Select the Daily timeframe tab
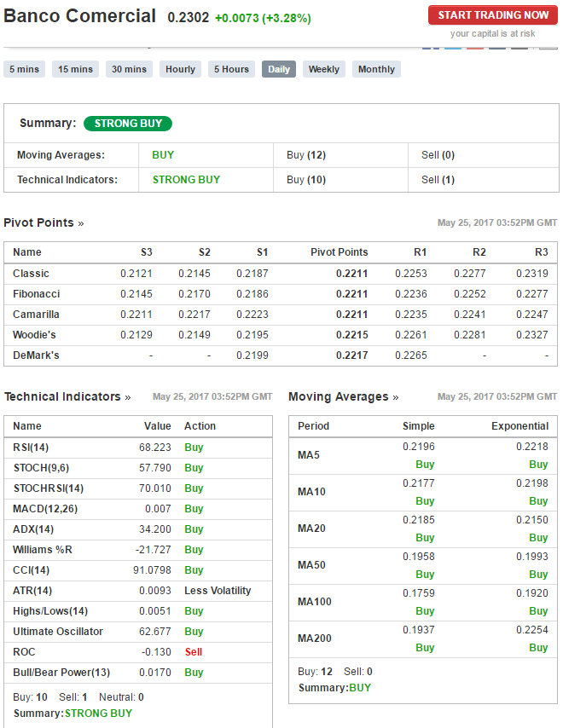The height and width of the screenshot is (728, 563). [279, 69]
